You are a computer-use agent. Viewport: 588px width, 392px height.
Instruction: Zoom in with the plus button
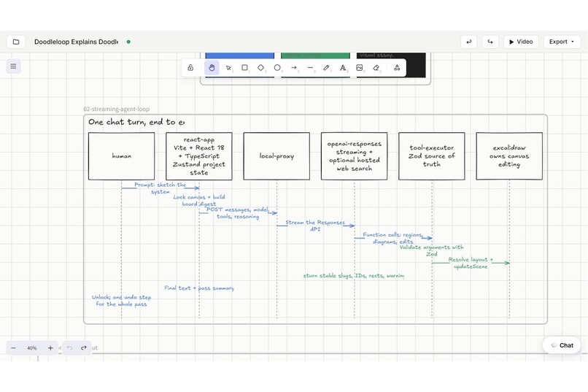(50, 347)
